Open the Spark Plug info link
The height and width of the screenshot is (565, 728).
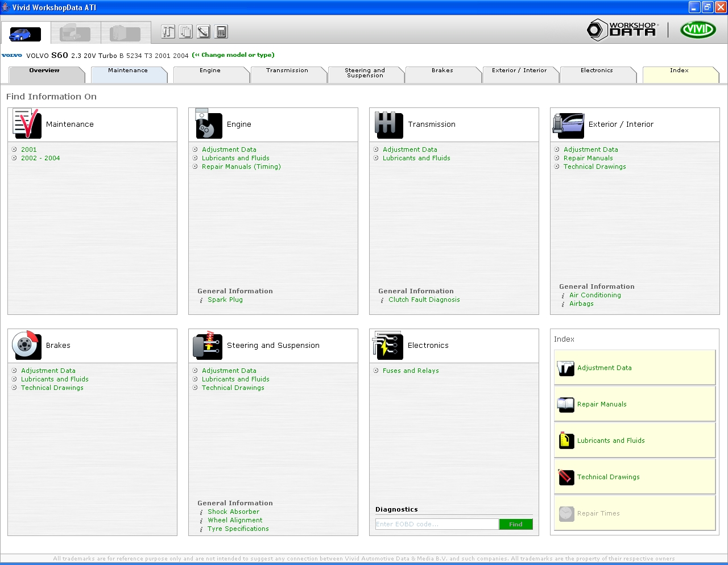point(225,300)
